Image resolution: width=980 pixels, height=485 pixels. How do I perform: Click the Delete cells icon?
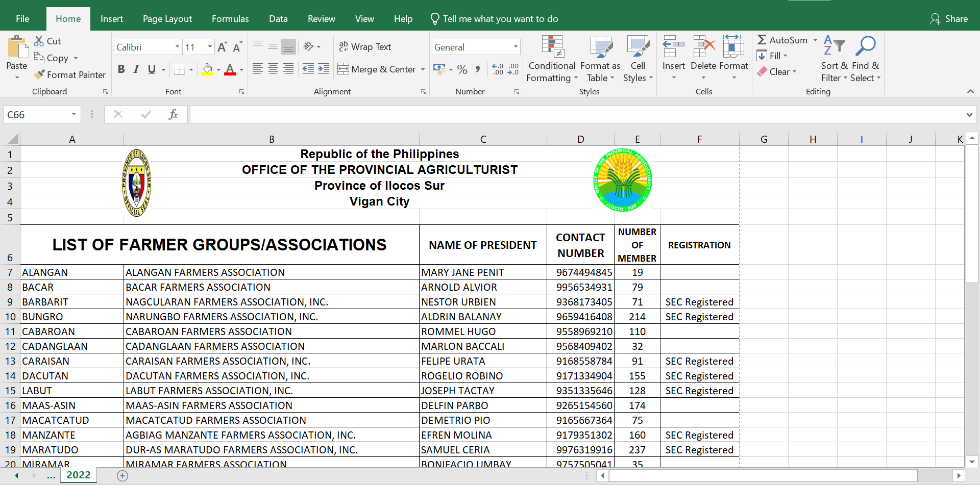tap(704, 47)
